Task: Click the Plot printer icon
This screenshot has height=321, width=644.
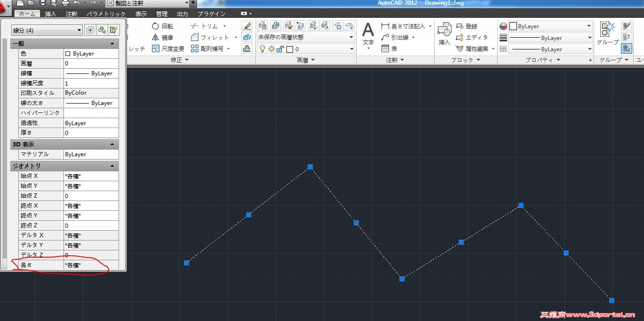Action: (65, 3)
